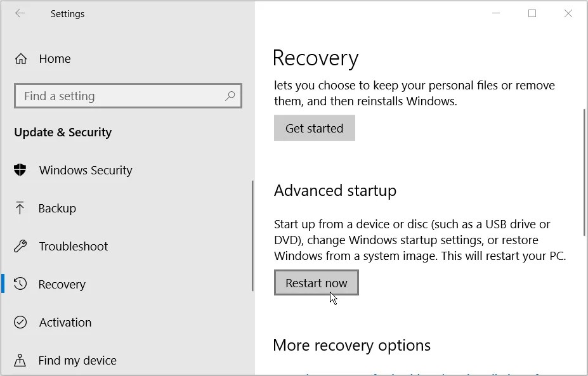
Task: Click the Get started button
Action: click(314, 127)
